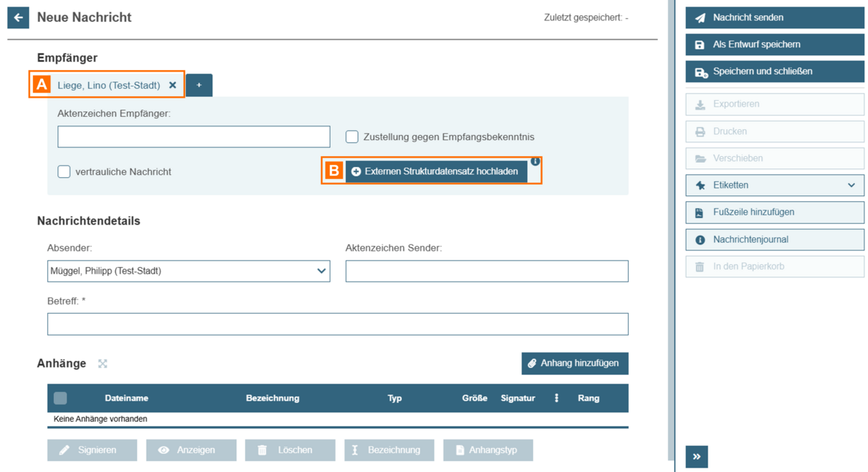The height and width of the screenshot is (472, 868).
Task: Click Fußzeile hinzufügen
Action: click(x=775, y=212)
